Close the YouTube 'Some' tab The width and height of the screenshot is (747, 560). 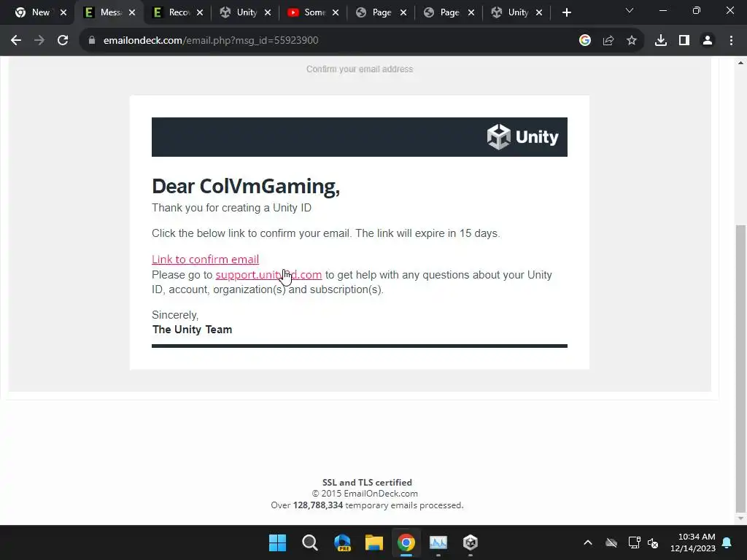(336, 12)
